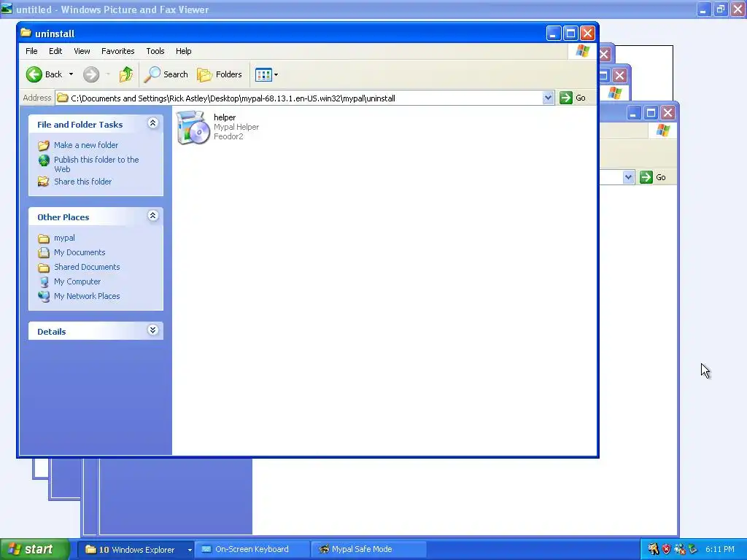Select the helper installer icon

pyautogui.click(x=193, y=127)
